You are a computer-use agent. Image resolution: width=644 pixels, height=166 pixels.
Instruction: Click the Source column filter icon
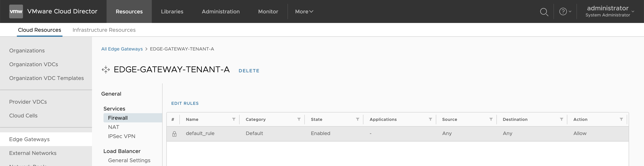[x=491, y=119]
